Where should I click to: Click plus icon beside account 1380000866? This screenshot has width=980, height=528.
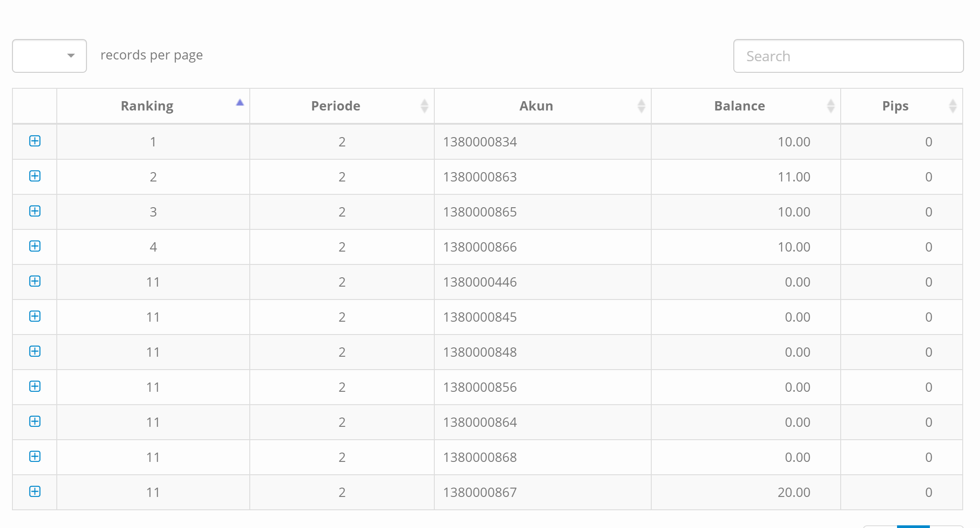point(35,246)
